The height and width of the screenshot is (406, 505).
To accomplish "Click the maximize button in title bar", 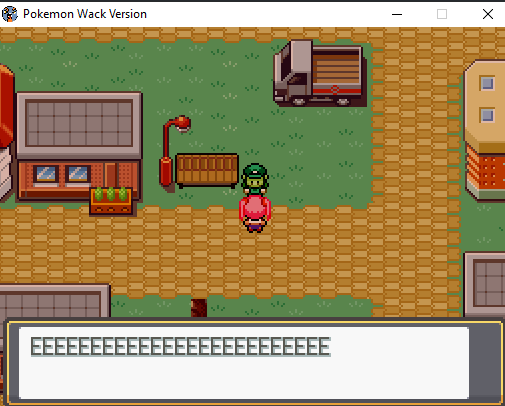I will 442,14.
